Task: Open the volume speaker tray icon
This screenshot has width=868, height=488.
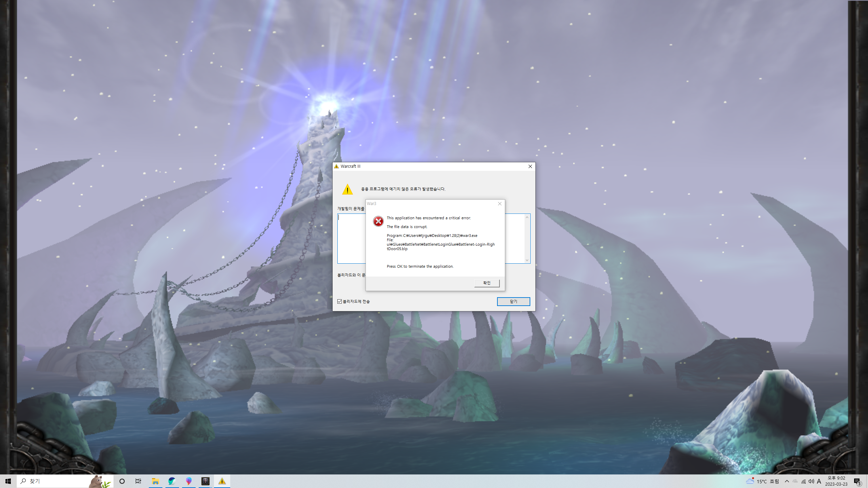Action: [811, 481]
